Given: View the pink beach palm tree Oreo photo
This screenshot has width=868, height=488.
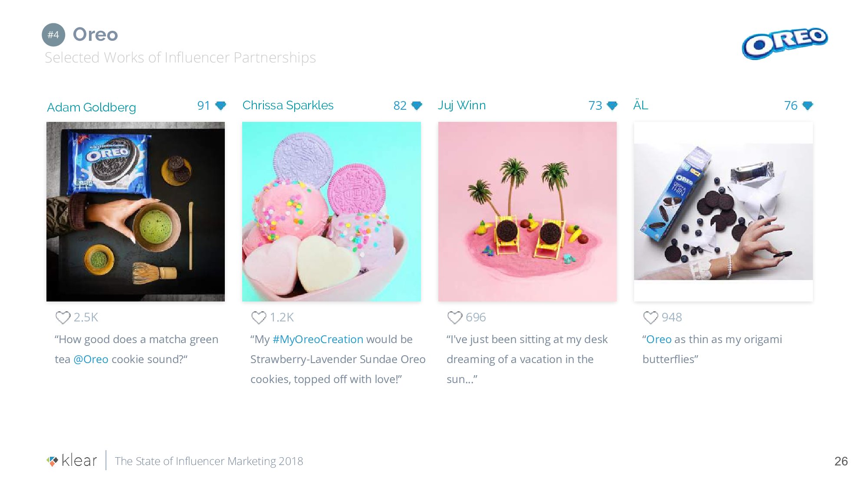Looking at the screenshot, I should 527,212.
